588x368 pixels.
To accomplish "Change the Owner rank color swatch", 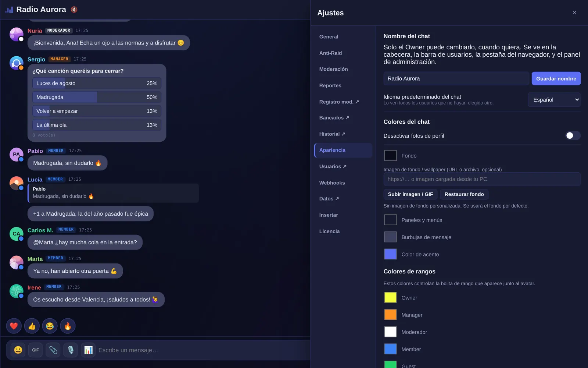I will tap(390, 297).
